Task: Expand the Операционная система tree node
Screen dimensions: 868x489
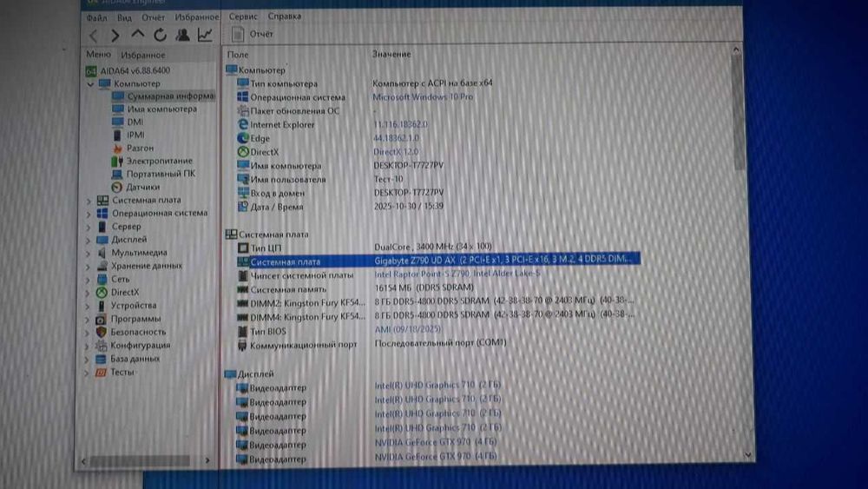Action: pos(89,215)
